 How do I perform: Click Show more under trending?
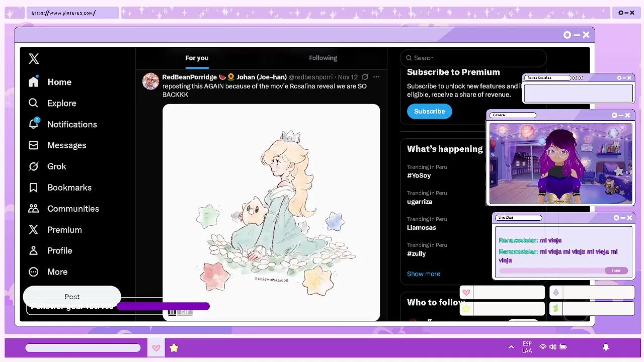[x=424, y=274]
